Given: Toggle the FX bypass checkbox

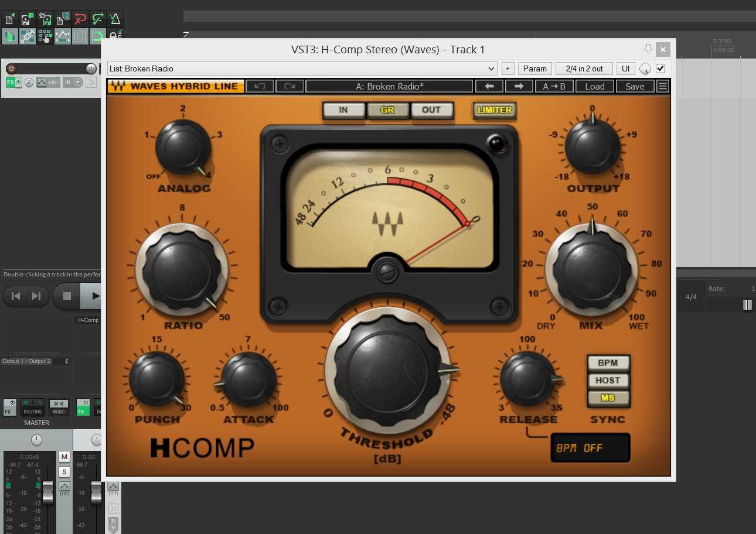Looking at the screenshot, I should [660, 69].
